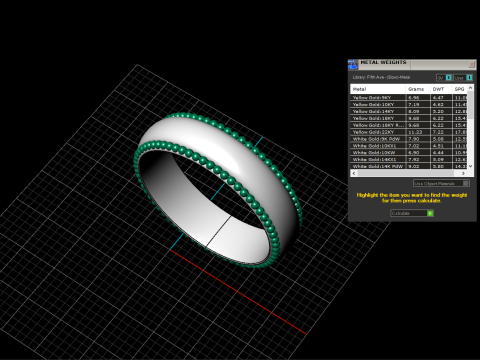
Task: Click the vertical scrollbar thumb
Action: click(470, 105)
